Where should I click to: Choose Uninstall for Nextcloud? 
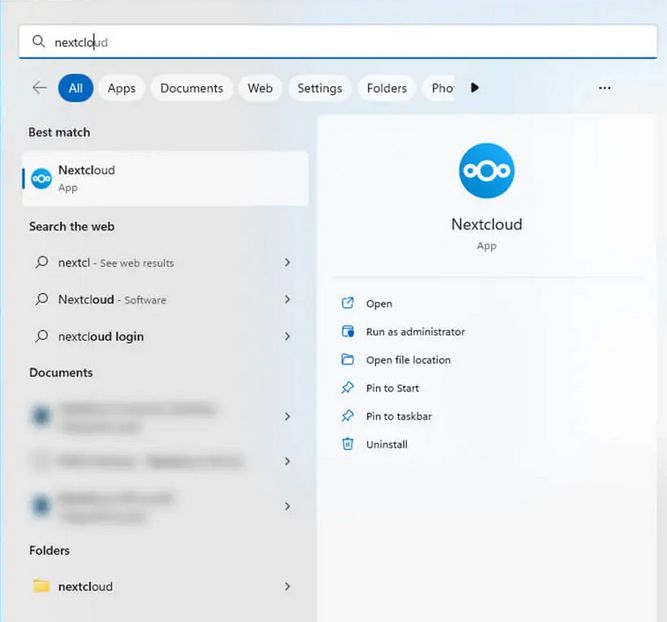coord(387,445)
